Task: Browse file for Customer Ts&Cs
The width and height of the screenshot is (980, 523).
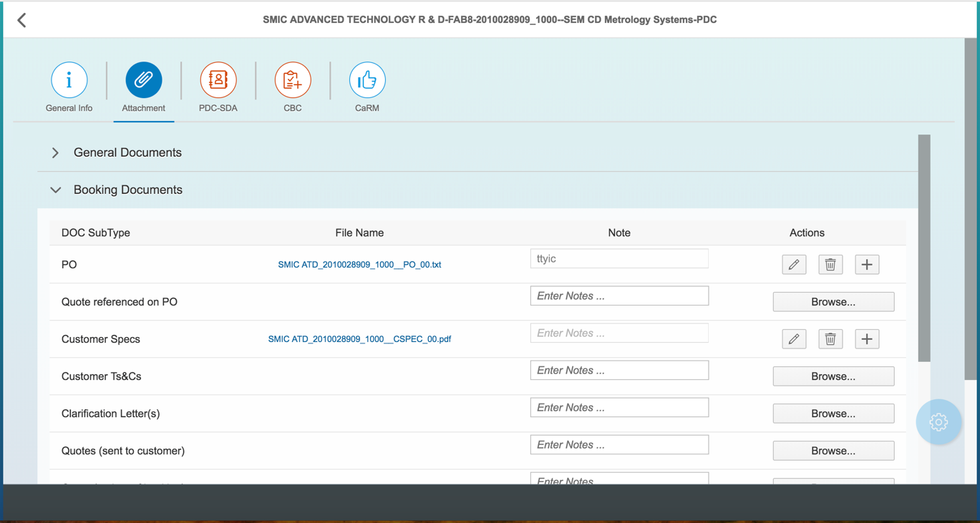Action: point(833,376)
